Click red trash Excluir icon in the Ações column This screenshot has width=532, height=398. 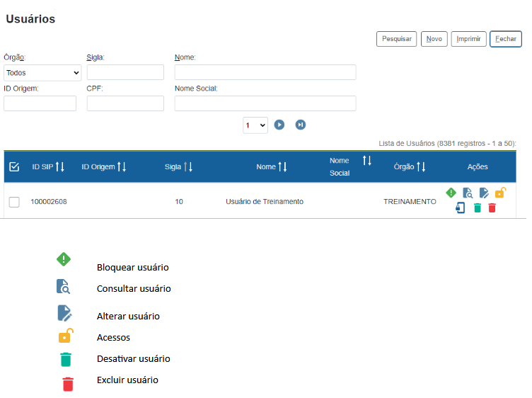click(x=492, y=208)
